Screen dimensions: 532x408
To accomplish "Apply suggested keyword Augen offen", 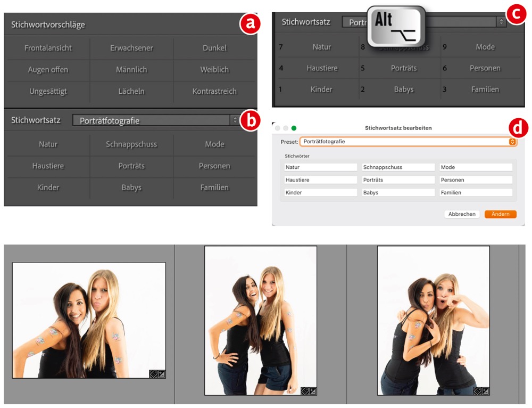I will [x=48, y=70].
